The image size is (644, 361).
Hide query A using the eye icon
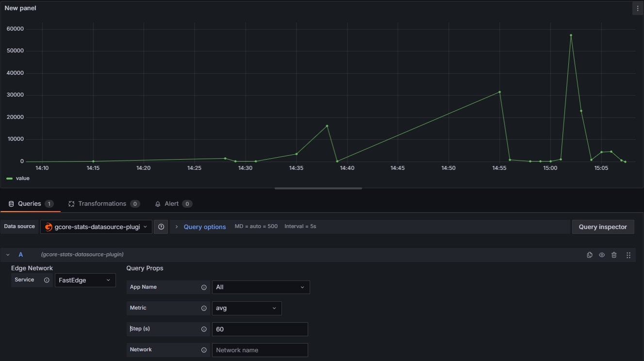click(x=602, y=255)
